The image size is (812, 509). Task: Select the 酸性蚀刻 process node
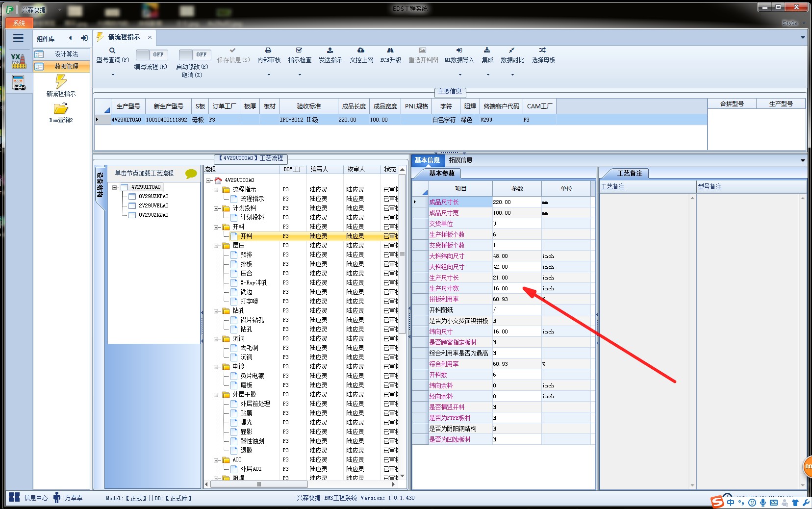click(x=252, y=441)
